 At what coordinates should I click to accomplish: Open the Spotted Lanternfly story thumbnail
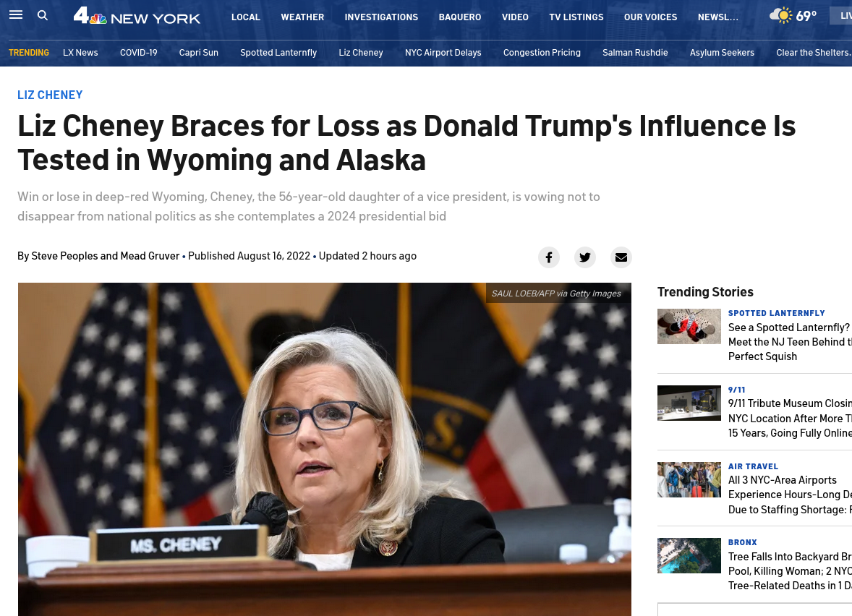[x=689, y=327]
